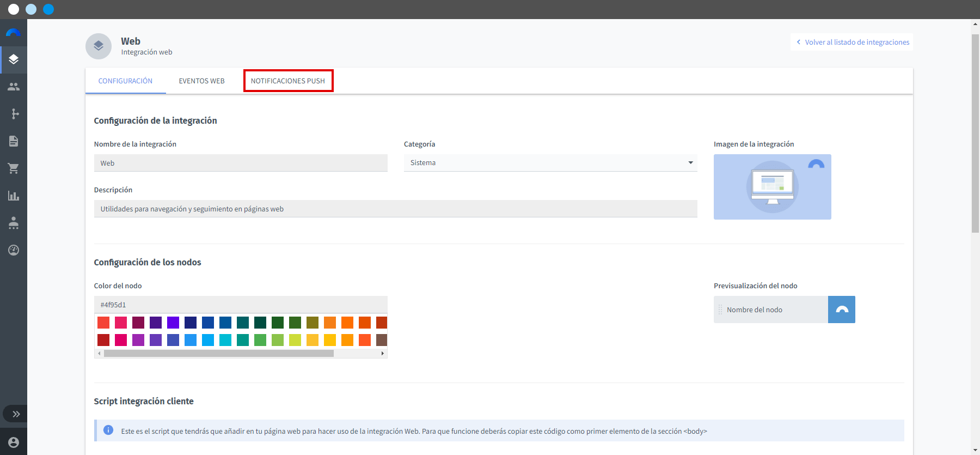This screenshot has width=980, height=455.
Task: Expand the sidebar with the double-chevron button
Action: [x=16, y=414]
